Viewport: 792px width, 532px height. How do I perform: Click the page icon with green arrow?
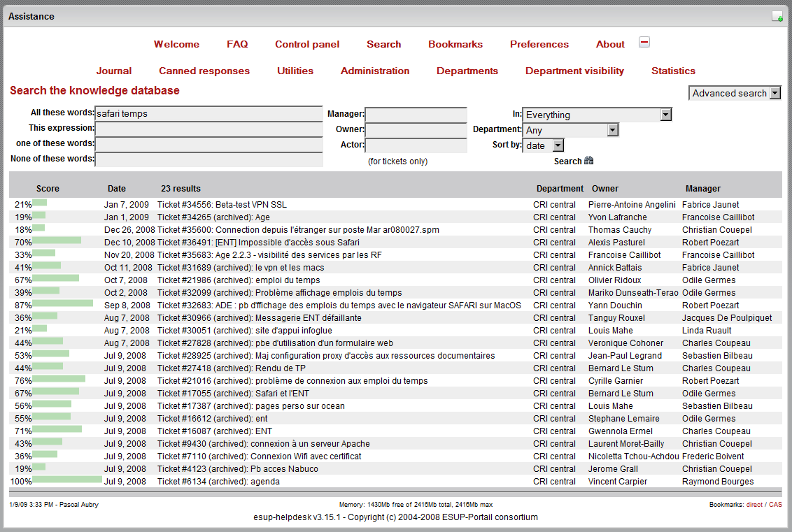777,16
